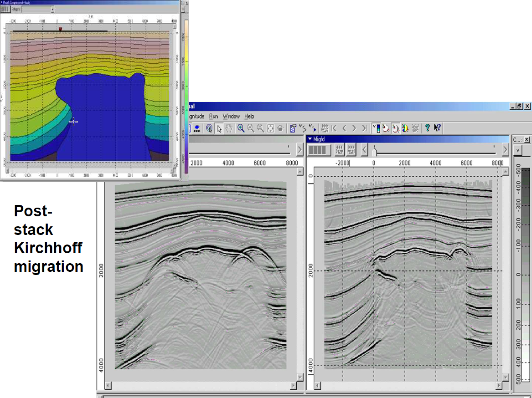Open the Polygon dropdown list

point(52,9)
